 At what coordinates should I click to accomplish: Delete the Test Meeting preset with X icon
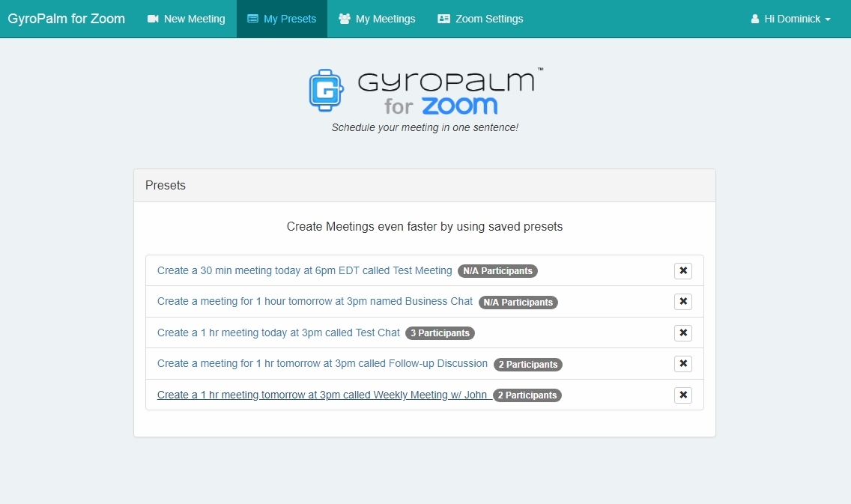pos(682,271)
